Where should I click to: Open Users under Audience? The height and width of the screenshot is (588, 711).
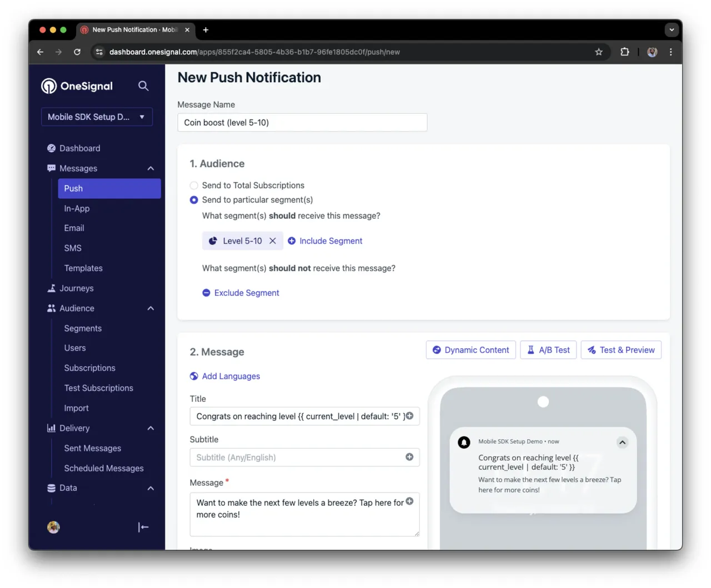(75, 348)
